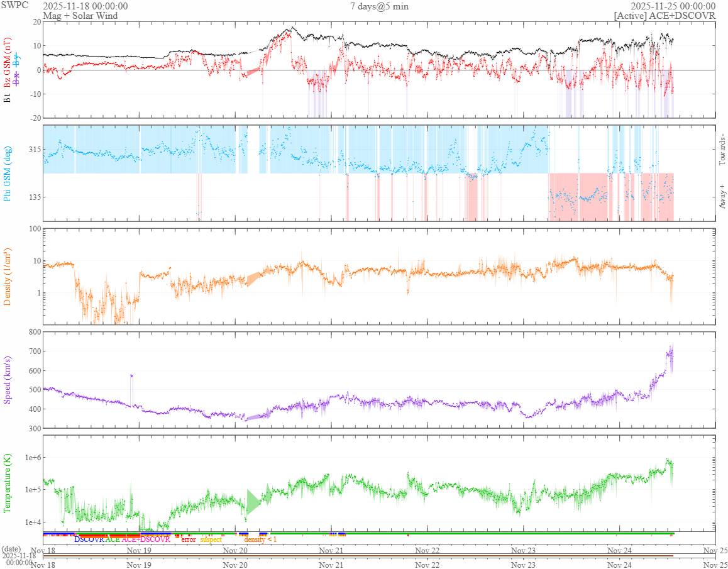Click the 'Phi GSM (deg)' axis title
Screen dimensions: 728x569
pyautogui.click(x=8, y=174)
